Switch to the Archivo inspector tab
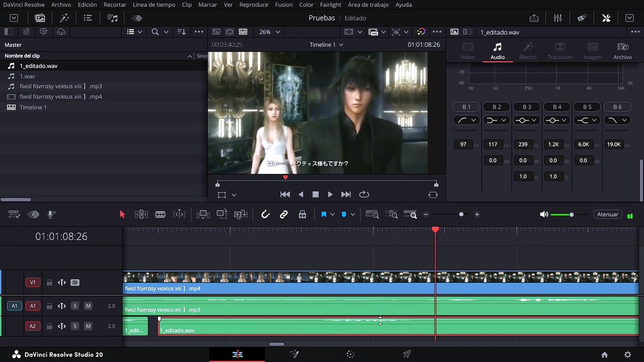Viewport: 644px width, 362px height. tap(622, 51)
